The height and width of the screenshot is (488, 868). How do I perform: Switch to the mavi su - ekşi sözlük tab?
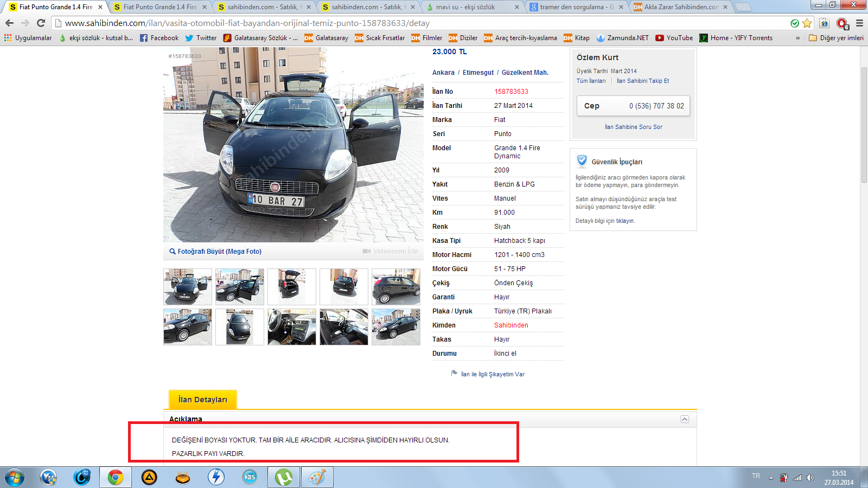click(x=472, y=7)
